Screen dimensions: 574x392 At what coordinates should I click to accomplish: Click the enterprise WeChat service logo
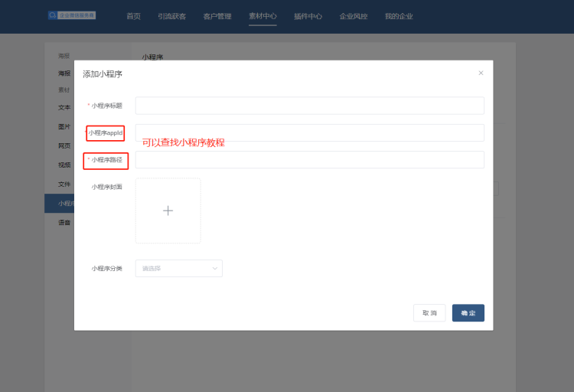71,15
